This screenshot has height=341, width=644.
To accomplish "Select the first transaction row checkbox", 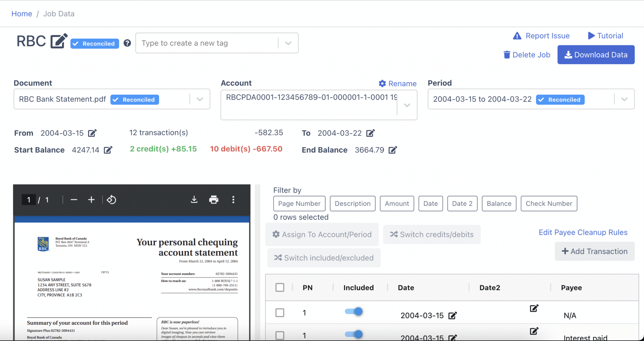I will pos(280,312).
